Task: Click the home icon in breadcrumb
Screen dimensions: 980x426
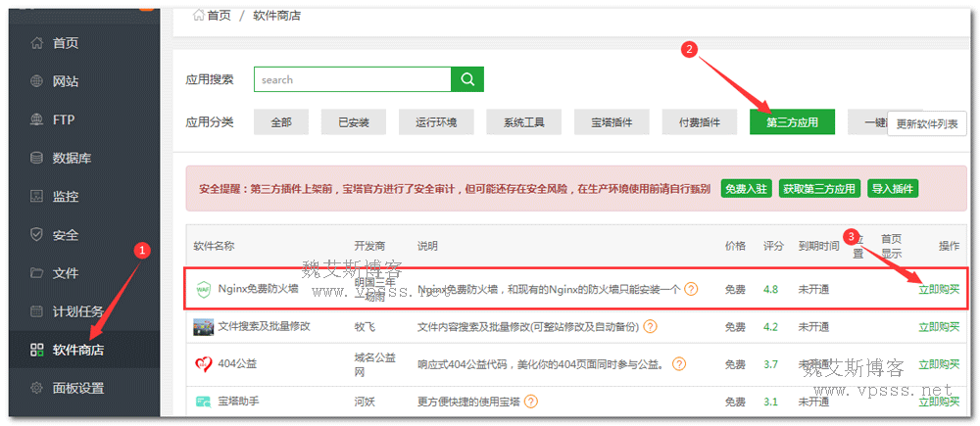Action: (198, 15)
